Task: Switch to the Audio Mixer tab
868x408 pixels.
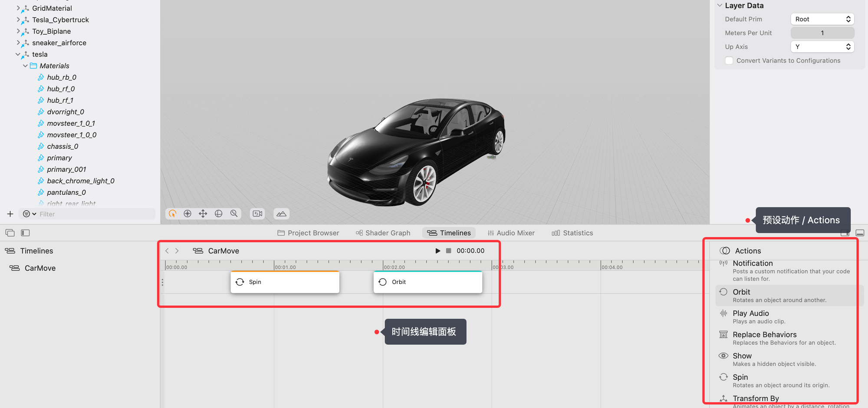Action: (511, 233)
